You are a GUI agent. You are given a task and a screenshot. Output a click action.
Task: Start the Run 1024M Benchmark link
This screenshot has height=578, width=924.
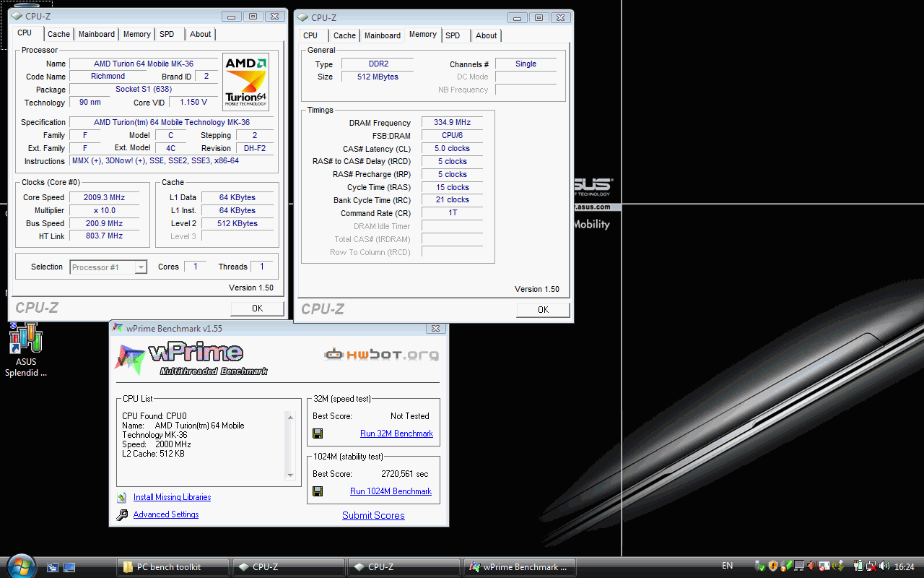coord(391,491)
